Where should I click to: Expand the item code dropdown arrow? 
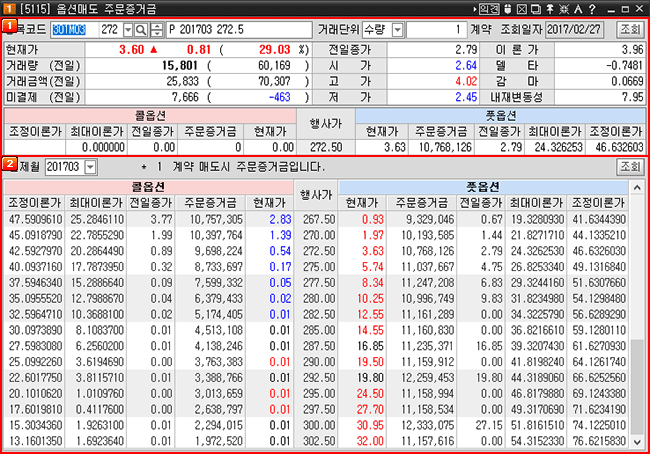[125, 30]
